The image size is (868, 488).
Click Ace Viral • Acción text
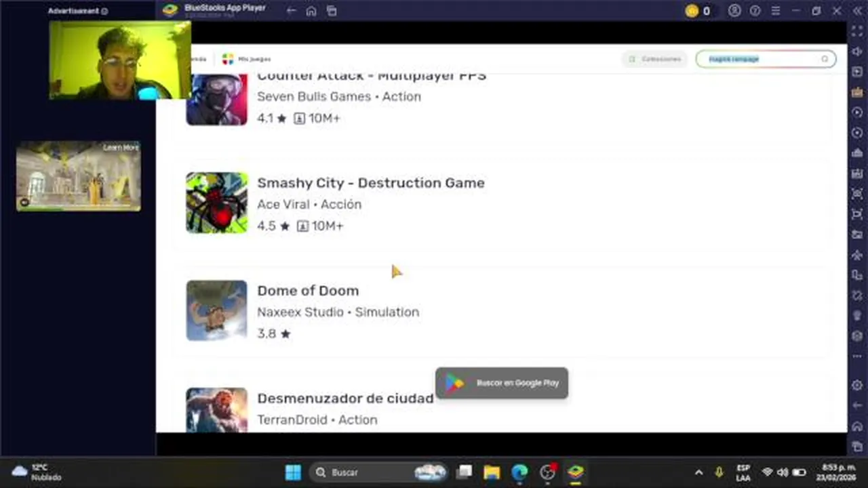click(x=309, y=204)
